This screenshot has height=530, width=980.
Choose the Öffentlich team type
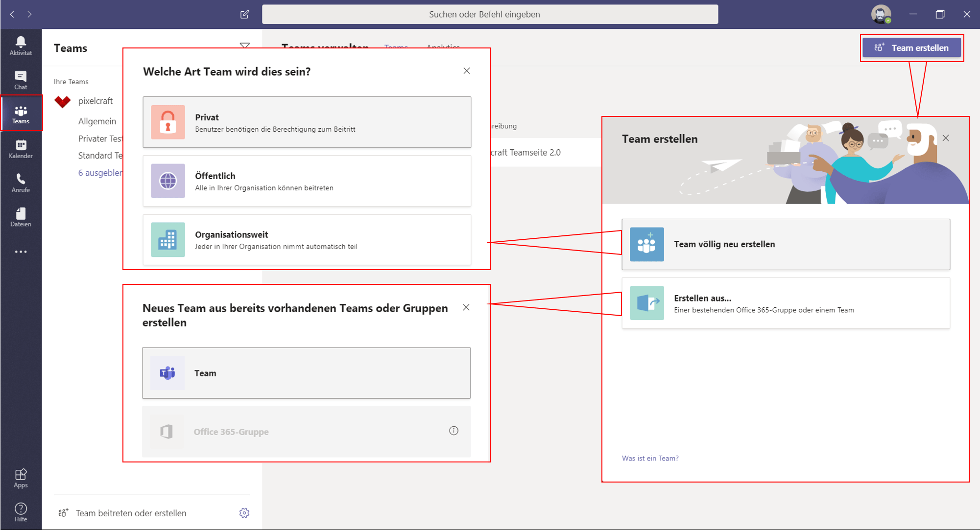click(307, 181)
